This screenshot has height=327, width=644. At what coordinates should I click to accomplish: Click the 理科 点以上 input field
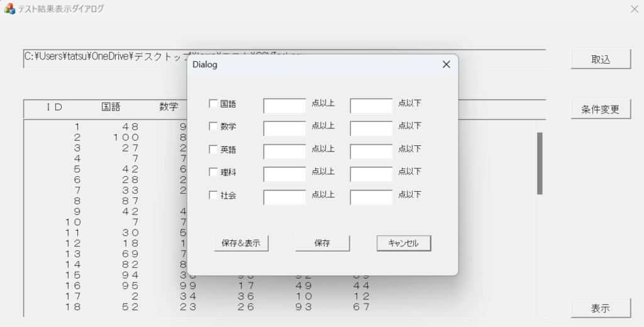click(x=284, y=174)
